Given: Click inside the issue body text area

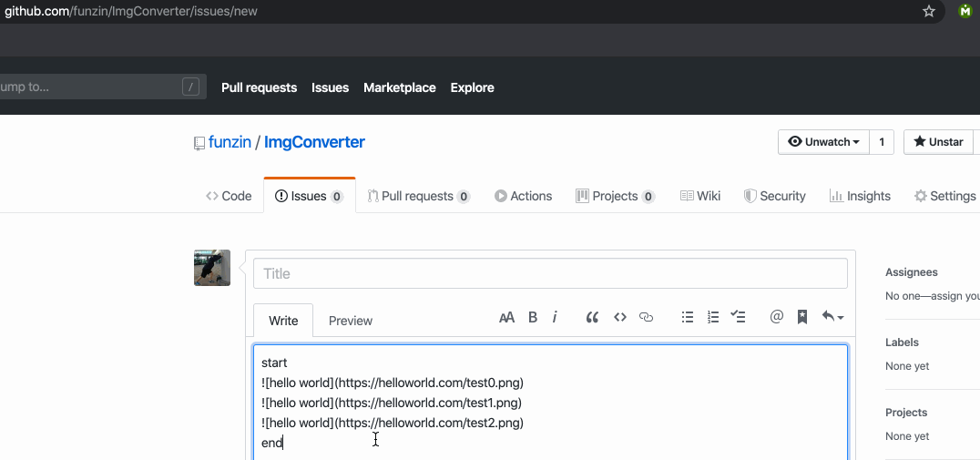Looking at the screenshot, I should [x=550, y=403].
